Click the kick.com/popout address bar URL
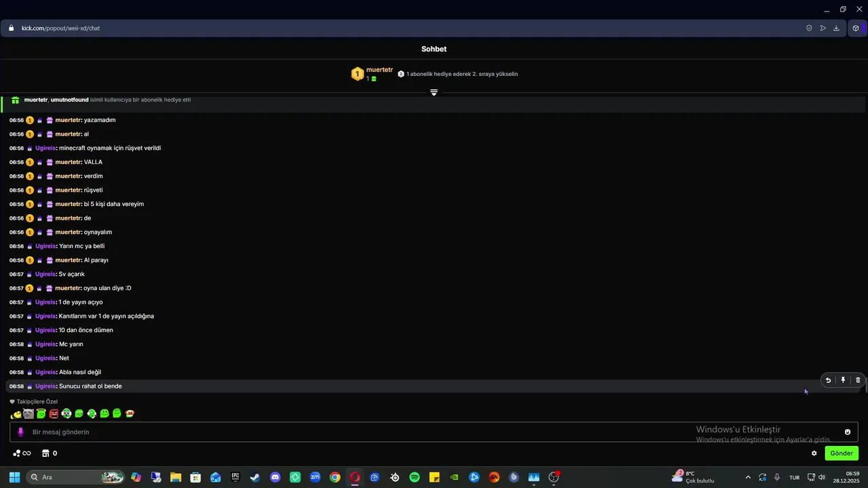This screenshot has width=868, height=488. 60,28
